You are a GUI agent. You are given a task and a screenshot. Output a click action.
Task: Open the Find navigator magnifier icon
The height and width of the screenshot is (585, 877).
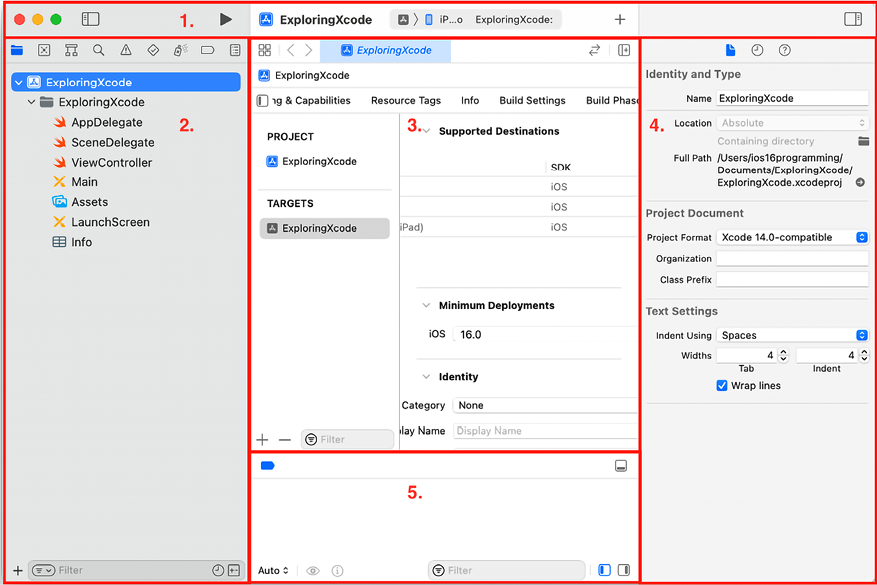click(98, 50)
